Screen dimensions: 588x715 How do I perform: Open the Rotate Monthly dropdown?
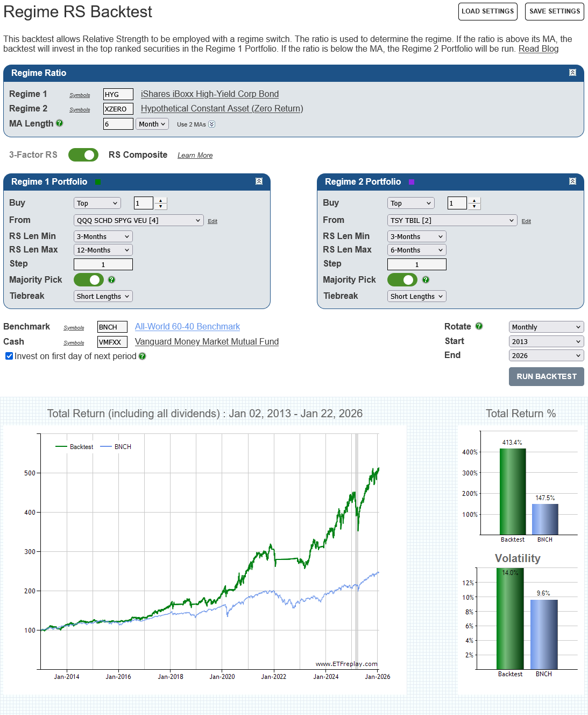[x=546, y=327]
